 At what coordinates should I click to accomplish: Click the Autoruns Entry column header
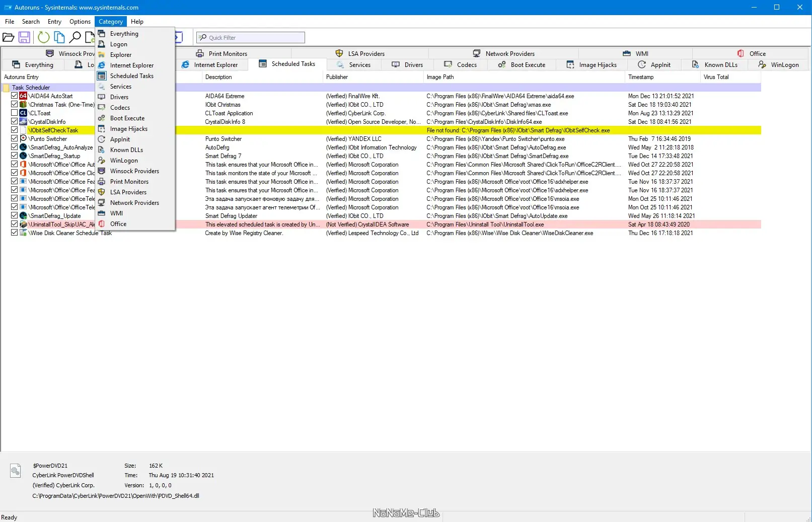click(x=48, y=77)
